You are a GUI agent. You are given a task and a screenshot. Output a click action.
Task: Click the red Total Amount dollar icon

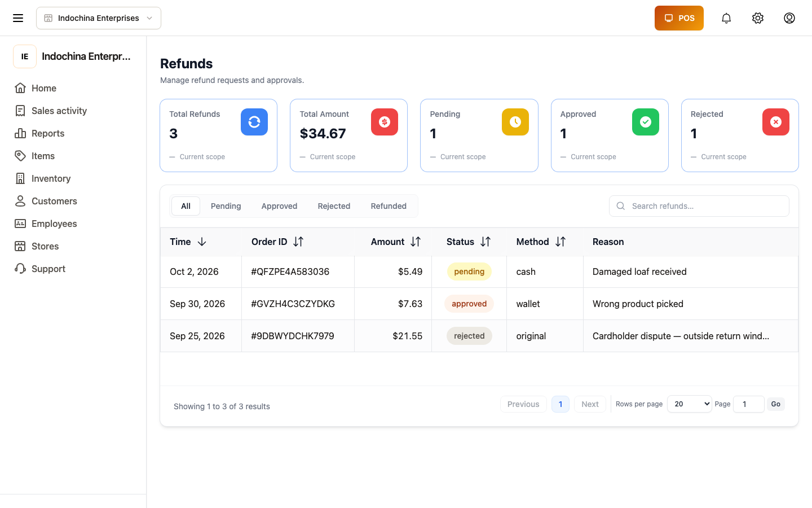pos(385,122)
